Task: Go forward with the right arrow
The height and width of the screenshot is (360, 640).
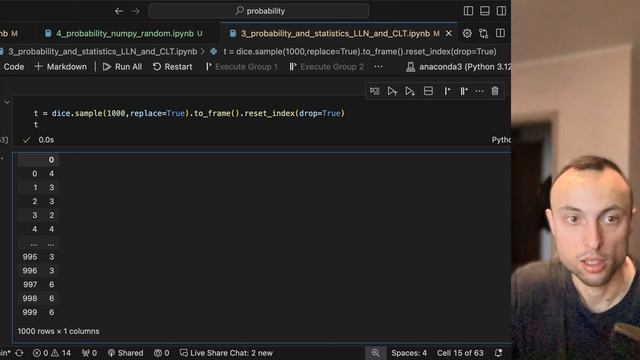Action: tap(136, 11)
